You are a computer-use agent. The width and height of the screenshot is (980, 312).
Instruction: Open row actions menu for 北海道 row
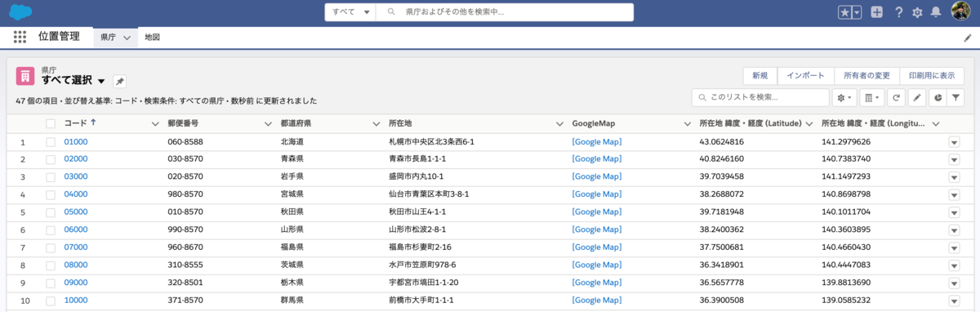[954, 141]
